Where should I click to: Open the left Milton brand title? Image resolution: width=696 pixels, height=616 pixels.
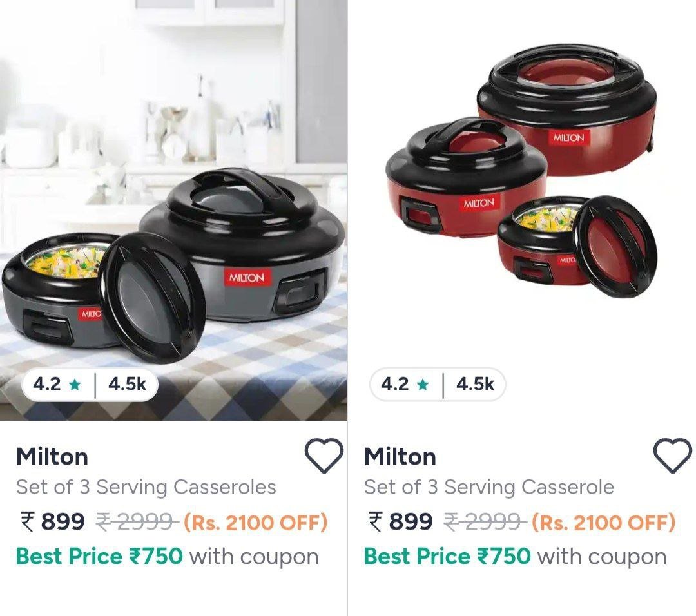click(52, 457)
